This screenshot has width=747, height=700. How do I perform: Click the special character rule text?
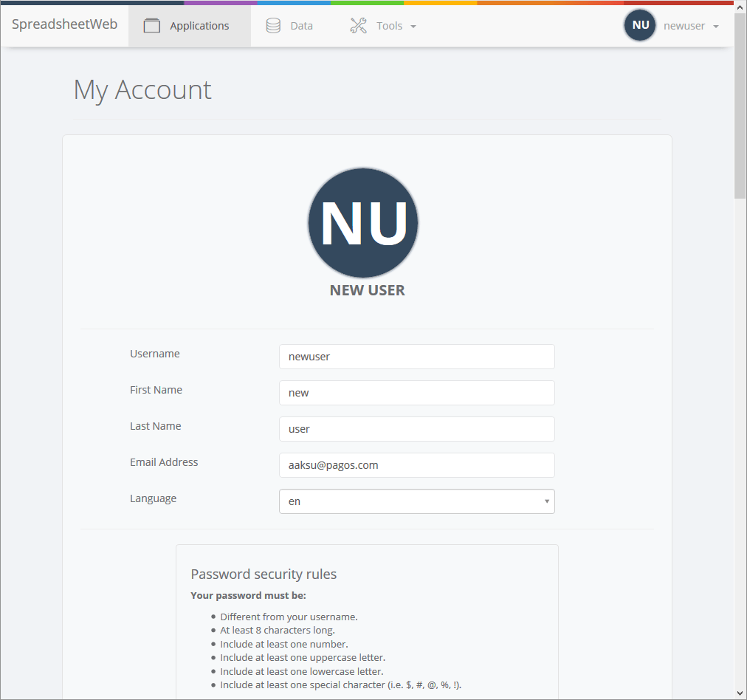[340, 684]
